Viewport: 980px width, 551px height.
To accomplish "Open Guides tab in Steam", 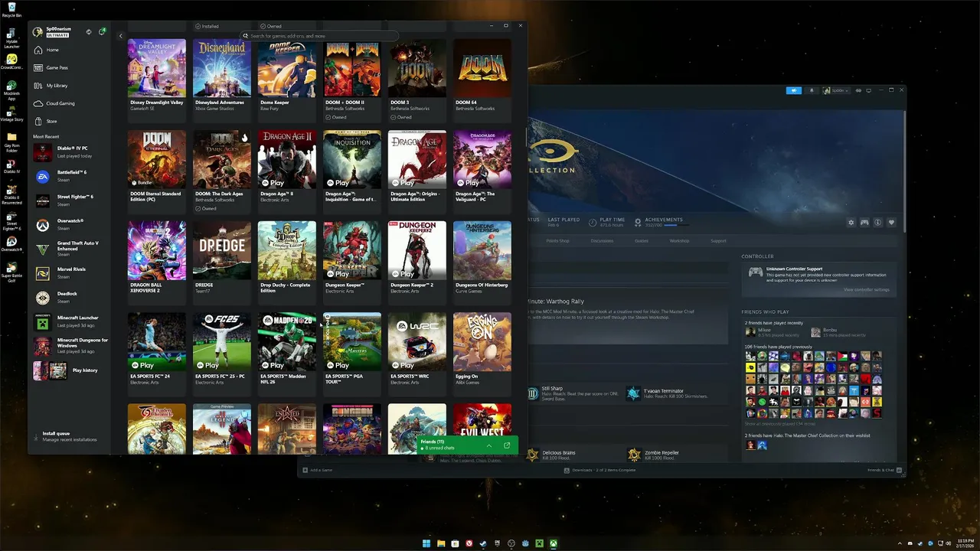I will 642,241.
